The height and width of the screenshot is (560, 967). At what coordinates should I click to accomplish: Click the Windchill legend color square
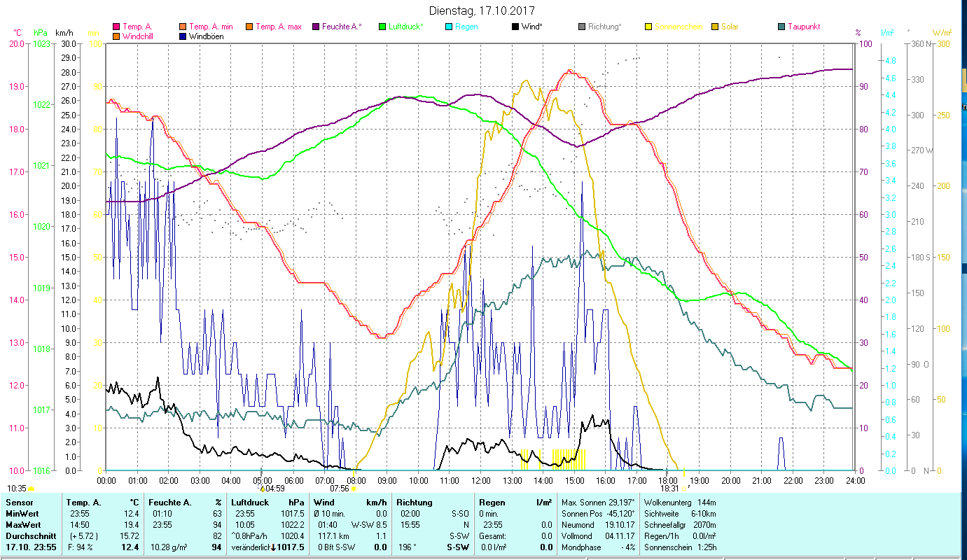coord(116,36)
